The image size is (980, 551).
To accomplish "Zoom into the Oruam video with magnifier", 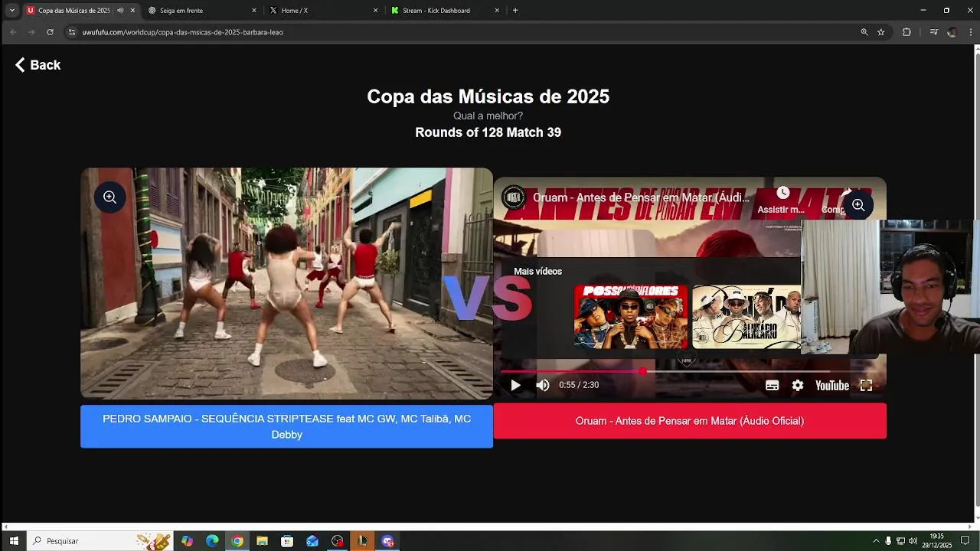I will (x=858, y=205).
